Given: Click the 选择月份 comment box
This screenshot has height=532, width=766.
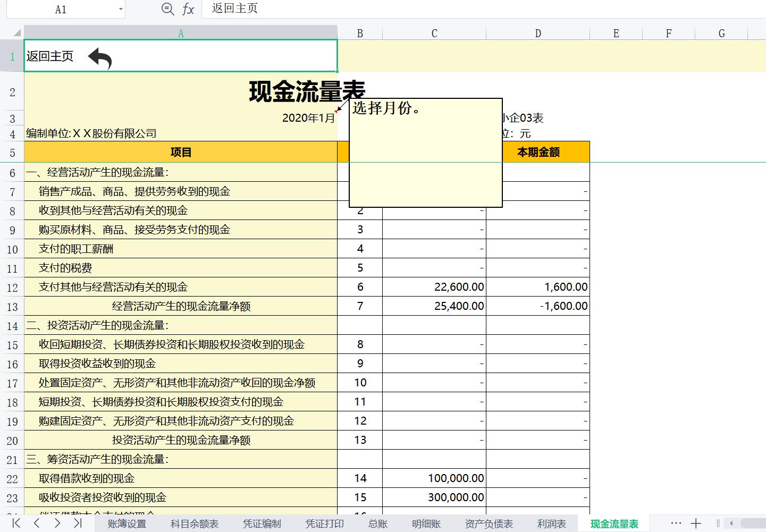Looking at the screenshot, I should 425,152.
